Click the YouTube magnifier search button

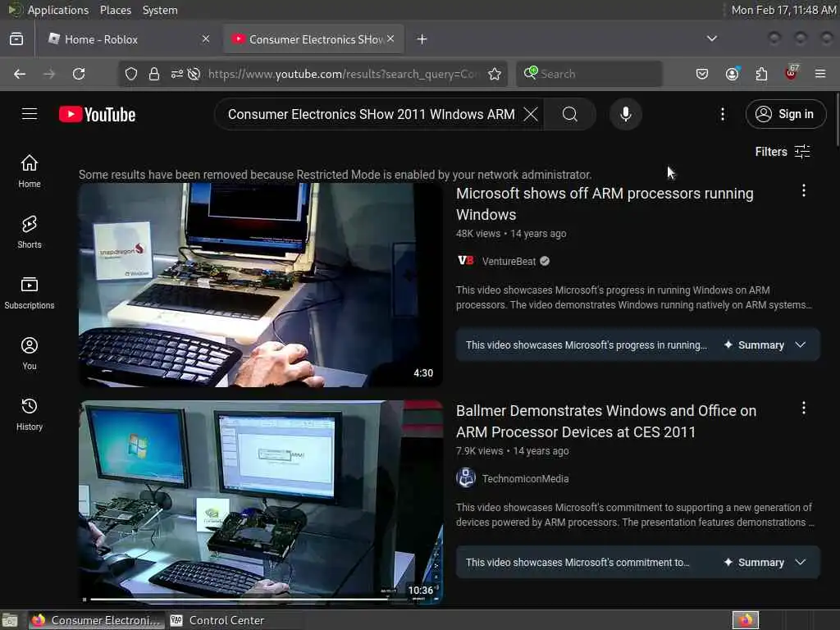click(x=570, y=114)
